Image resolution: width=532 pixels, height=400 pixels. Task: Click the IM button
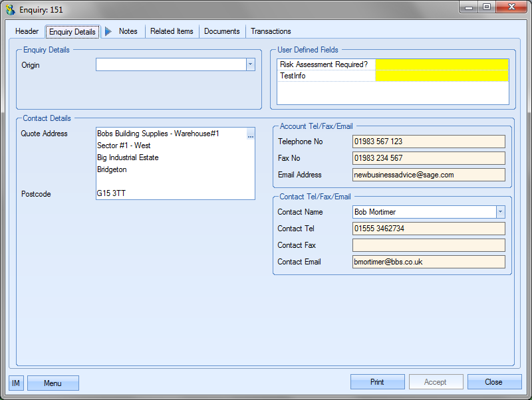16,383
